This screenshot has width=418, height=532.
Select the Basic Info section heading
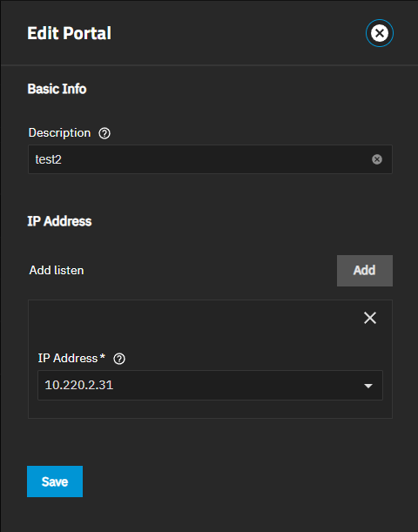click(x=57, y=89)
